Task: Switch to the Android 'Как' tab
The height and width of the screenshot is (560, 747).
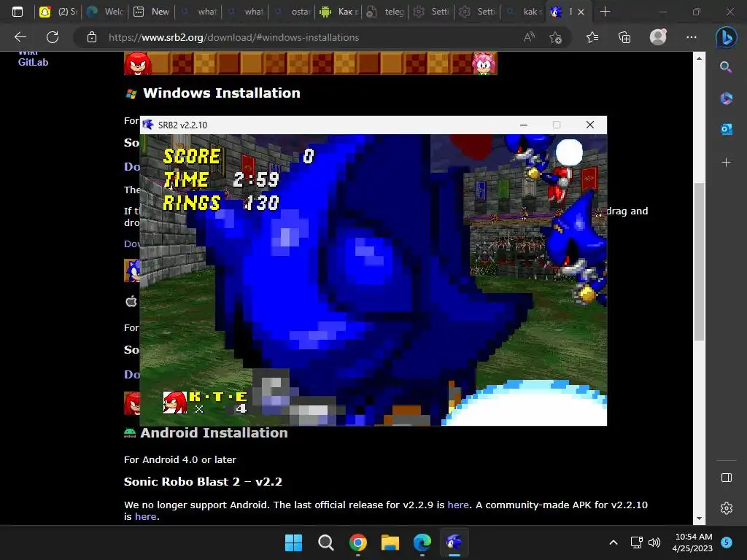Action: tap(338, 12)
